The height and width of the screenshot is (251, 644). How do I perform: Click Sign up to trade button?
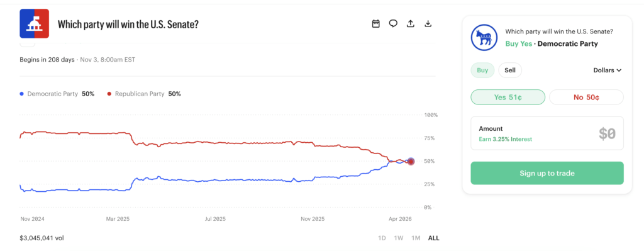(547, 173)
